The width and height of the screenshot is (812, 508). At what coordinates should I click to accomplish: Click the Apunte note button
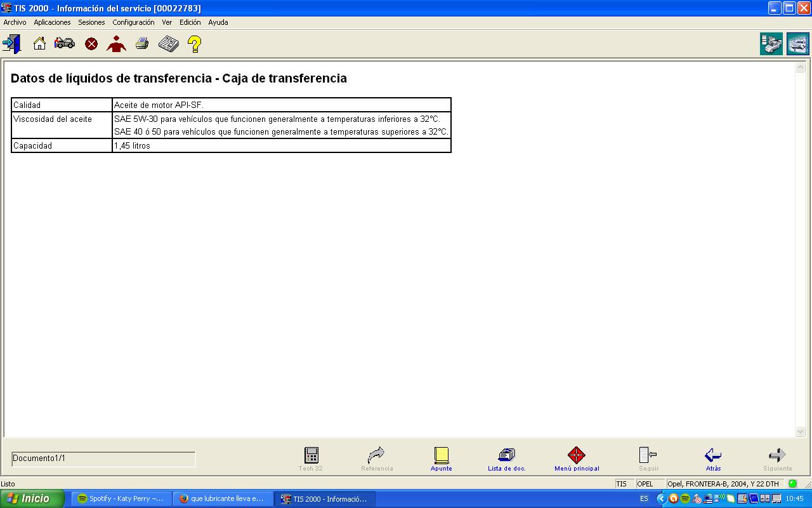click(x=442, y=458)
